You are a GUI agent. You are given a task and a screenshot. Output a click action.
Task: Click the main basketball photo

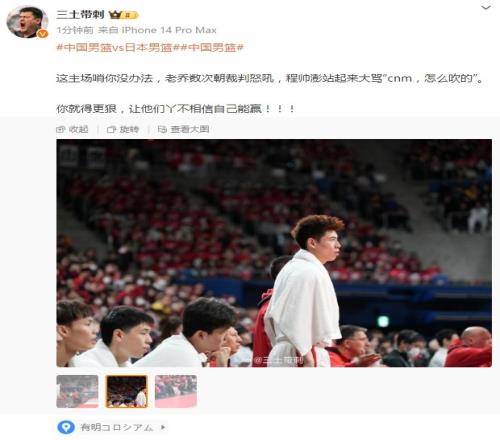point(274,253)
